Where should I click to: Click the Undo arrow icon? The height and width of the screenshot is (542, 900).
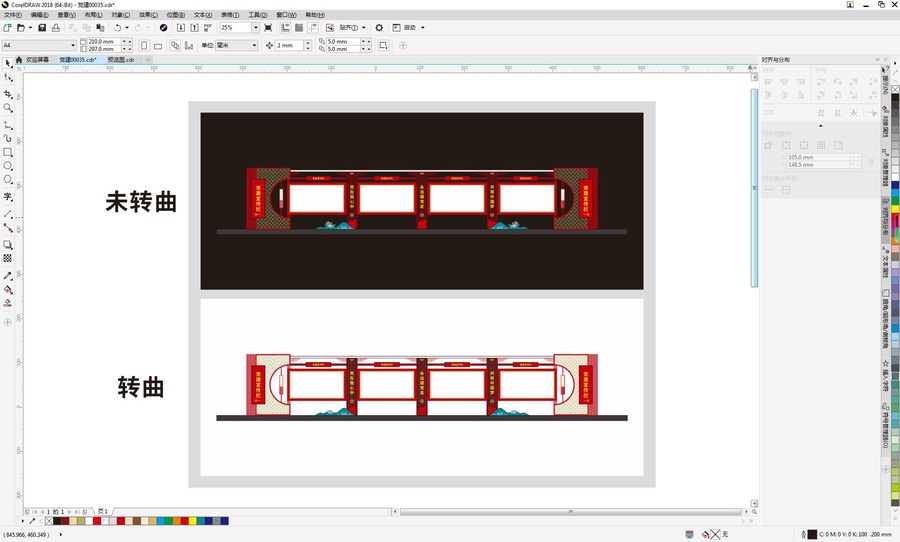(117, 28)
